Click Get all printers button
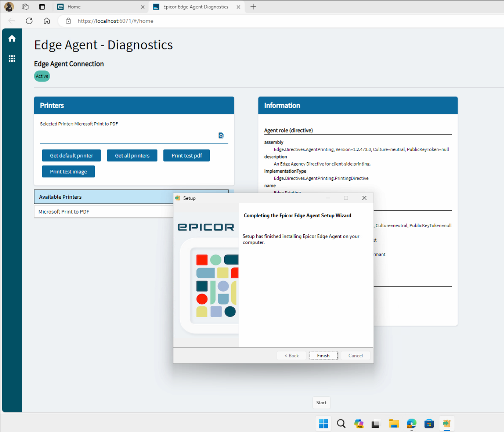Viewport: 504px width, 432px height. coord(132,155)
